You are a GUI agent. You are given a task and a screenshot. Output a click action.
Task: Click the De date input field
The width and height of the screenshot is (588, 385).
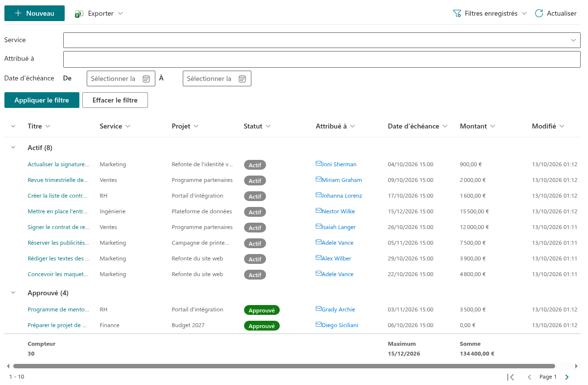point(121,78)
